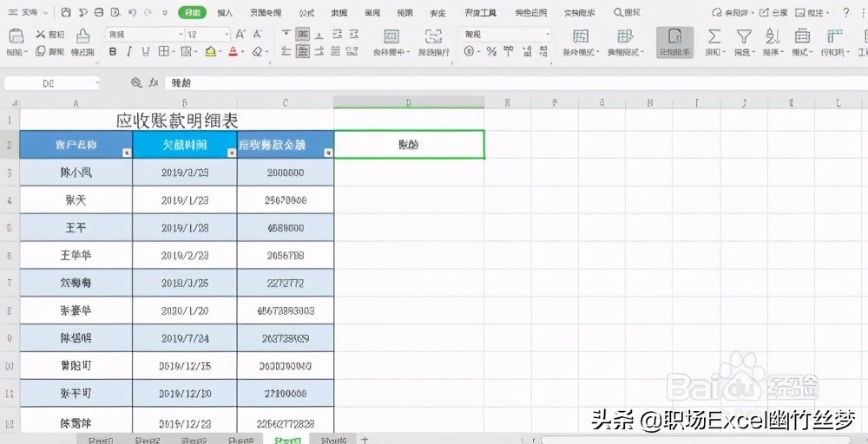Switch to the Page Layout ribbon tab
868x444 pixels.
266,12
